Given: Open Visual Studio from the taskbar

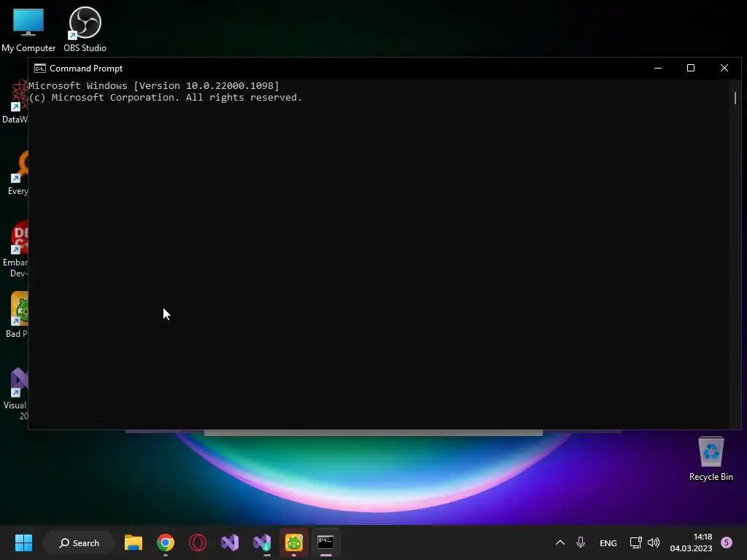Looking at the screenshot, I should click(x=230, y=542).
